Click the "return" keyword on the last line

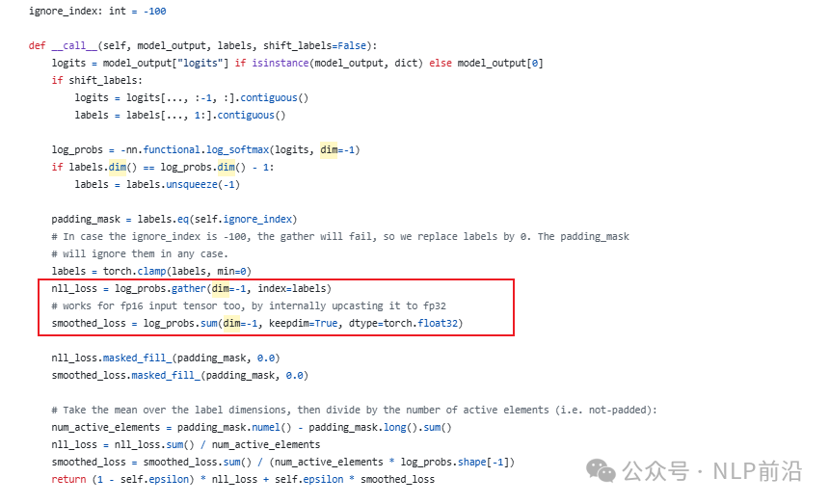click(68, 479)
